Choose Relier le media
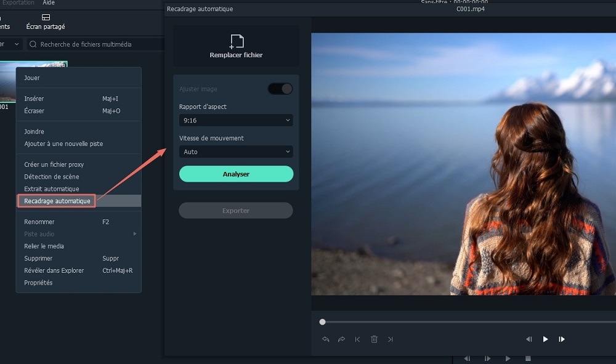This screenshot has height=364, width=616. pyautogui.click(x=79, y=246)
